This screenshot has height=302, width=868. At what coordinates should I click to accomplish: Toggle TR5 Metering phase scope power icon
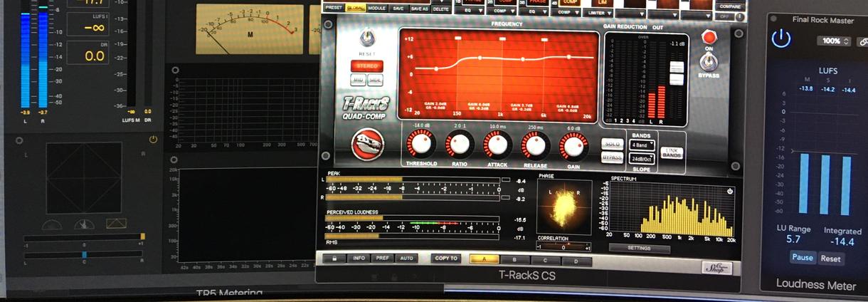point(153,138)
